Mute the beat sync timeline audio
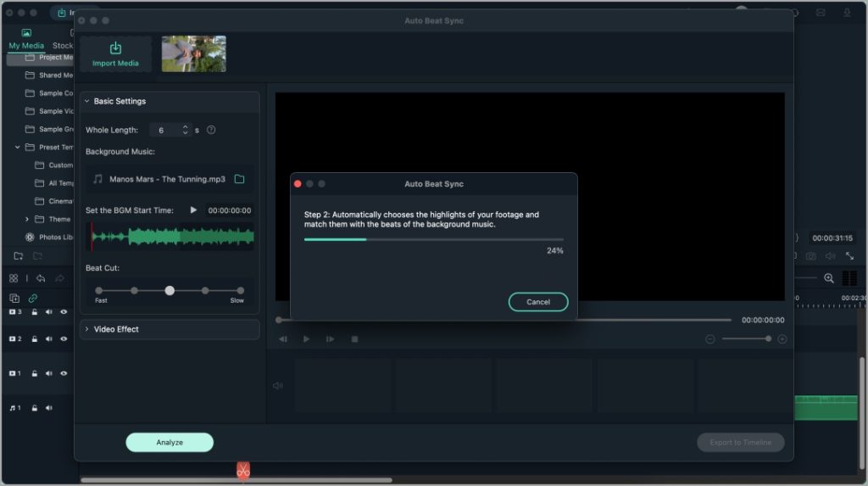This screenshot has height=486, width=868. [278, 386]
